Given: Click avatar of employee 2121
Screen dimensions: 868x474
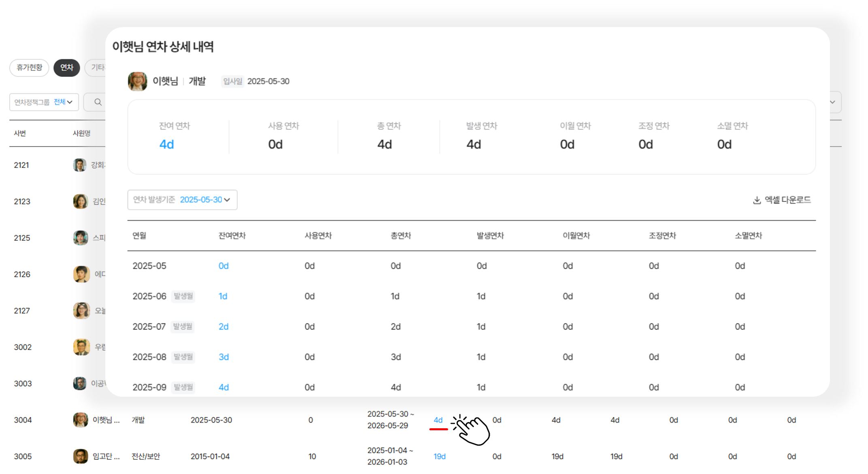Looking at the screenshot, I should point(80,165).
